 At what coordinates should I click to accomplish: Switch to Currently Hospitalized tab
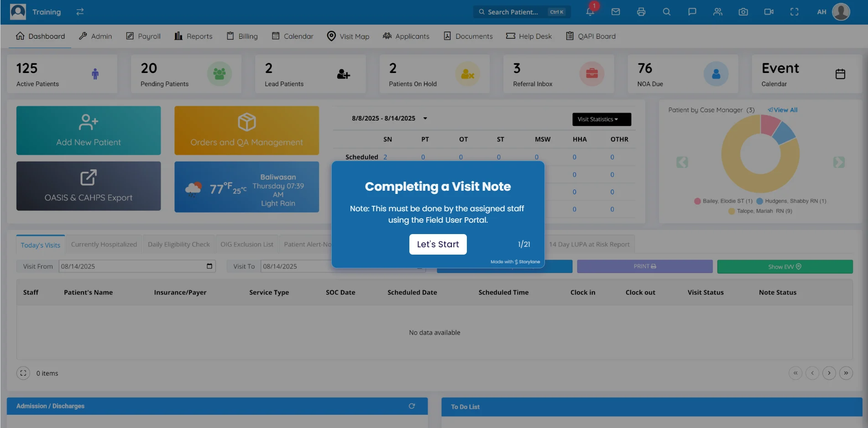(104, 245)
